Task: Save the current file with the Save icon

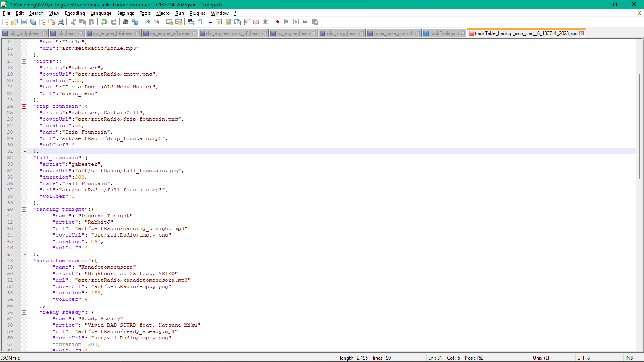Action: (x=24, y=22)
